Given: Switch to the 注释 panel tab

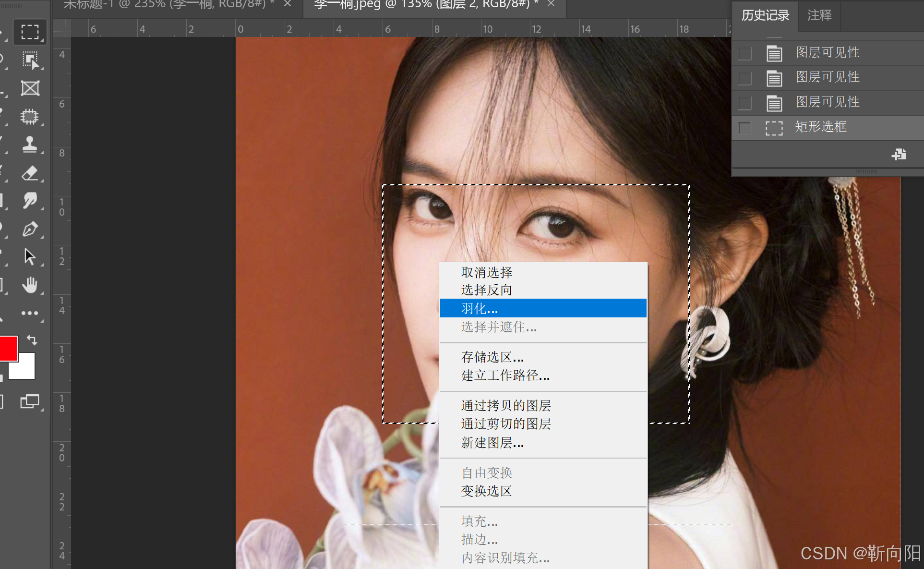Looking at the screenshot, I should 819,15.
